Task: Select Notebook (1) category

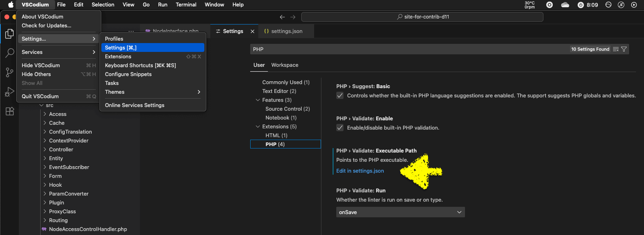Action: [x=281, y=117]
